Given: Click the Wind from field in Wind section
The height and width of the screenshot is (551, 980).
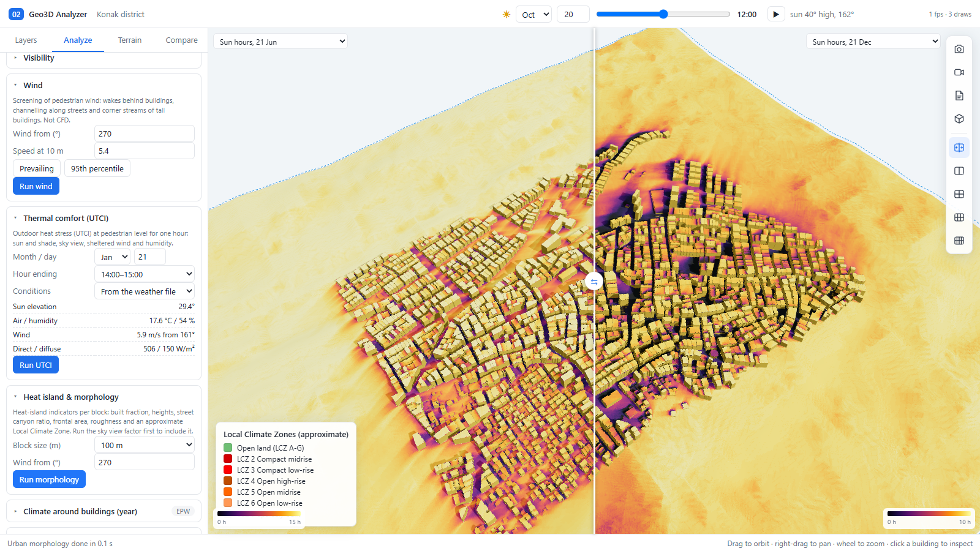Looking at the screenshot, I should [x=145, y=133].
